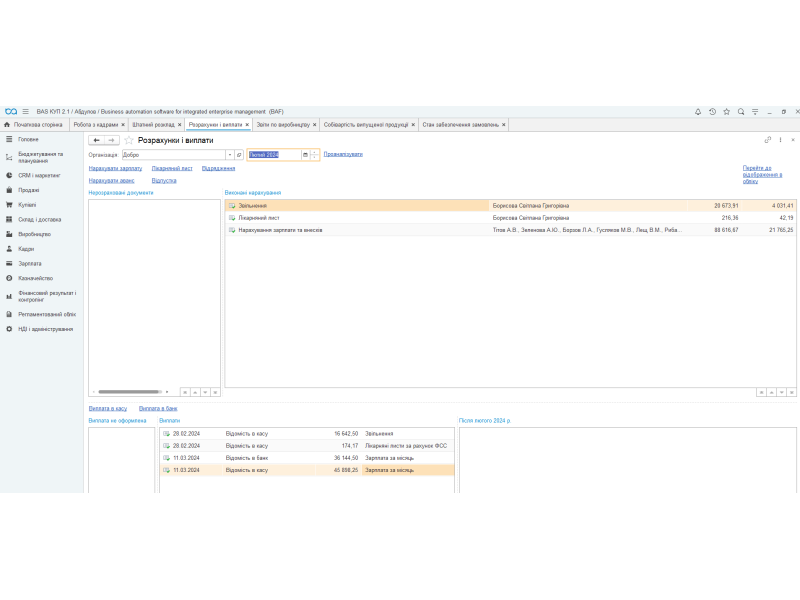Screen dimensions: 800x600
Task: Open Бюджетування та планування section
Action: [42, 157]
